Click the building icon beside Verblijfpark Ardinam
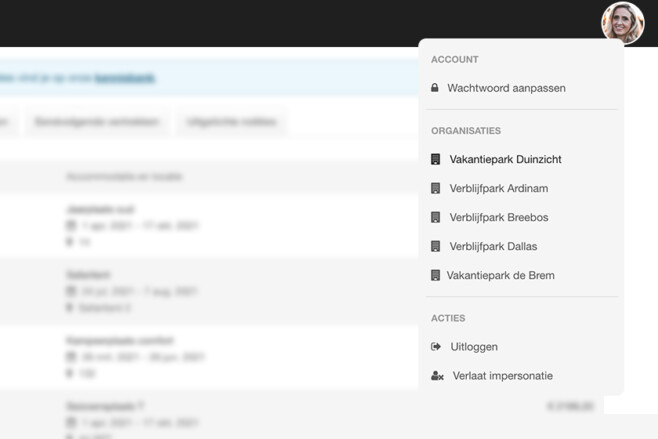 pyautogui.click(x=435, y=188)
